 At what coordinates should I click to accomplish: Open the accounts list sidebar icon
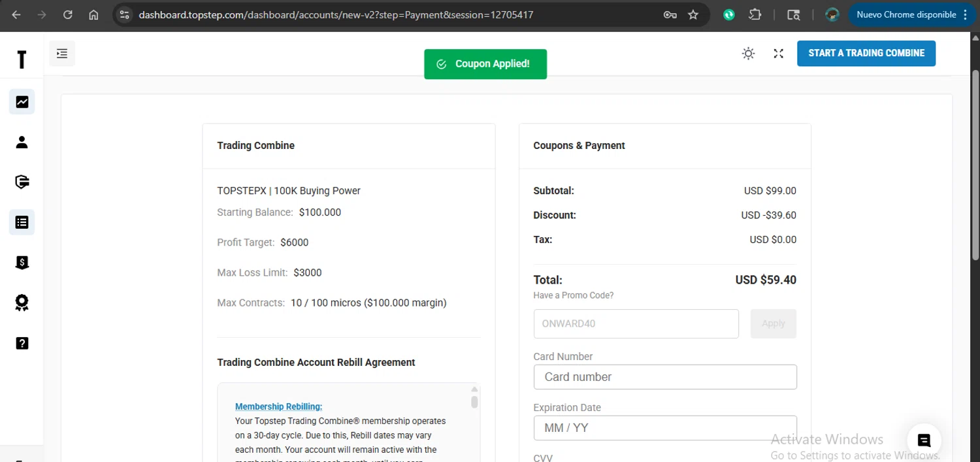pyautogui.click(x=22, y=222)
